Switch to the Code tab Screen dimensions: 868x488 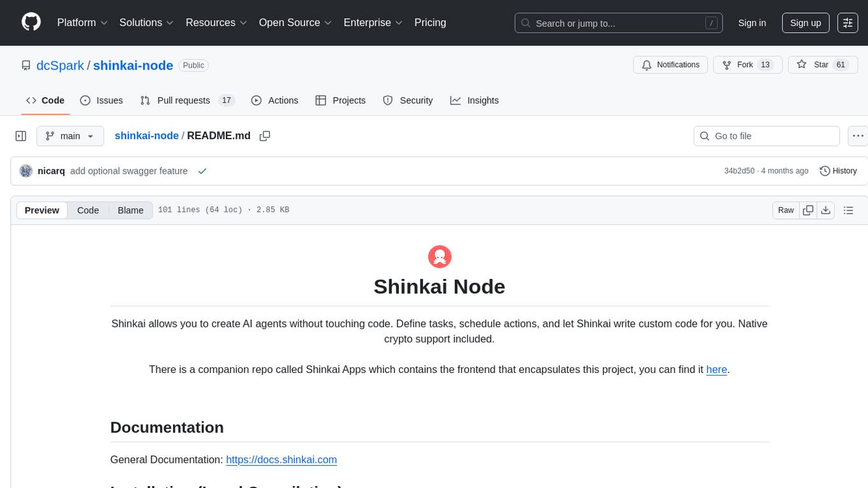[45, 100]
